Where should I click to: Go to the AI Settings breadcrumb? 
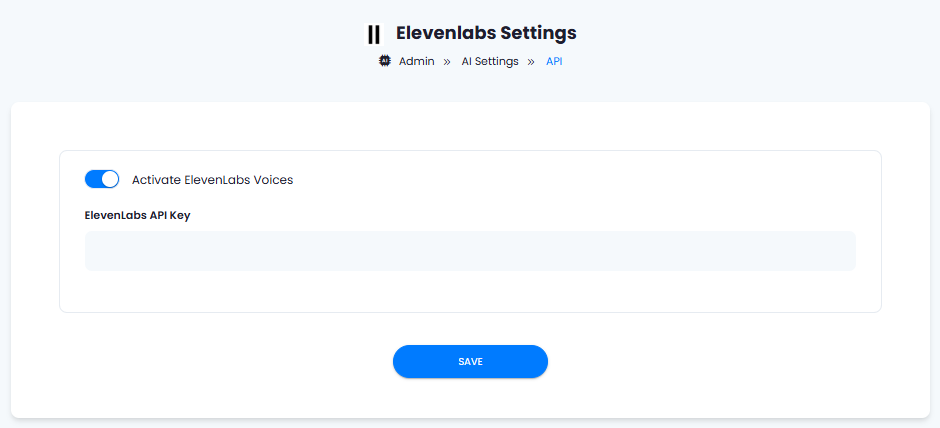(490, 61)
